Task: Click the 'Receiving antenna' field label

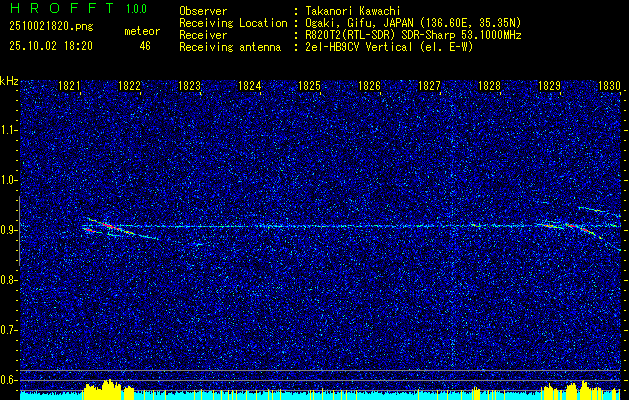Action: pos(230,47)
